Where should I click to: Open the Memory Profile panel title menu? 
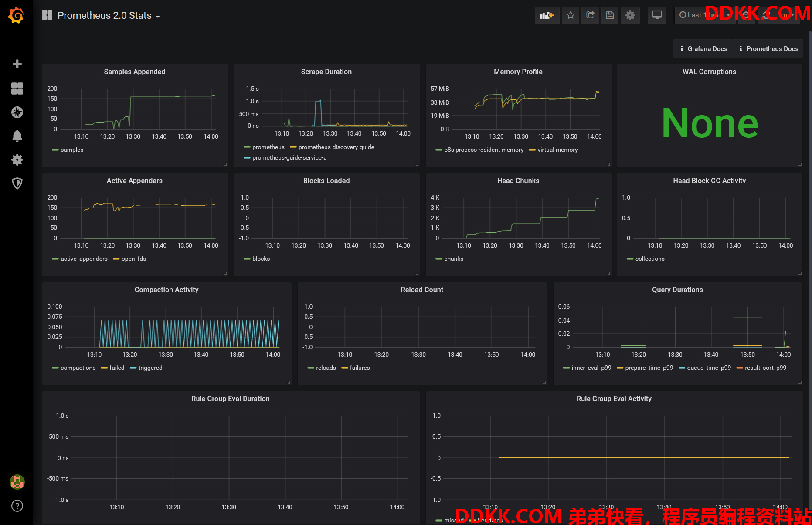[518, 72]
